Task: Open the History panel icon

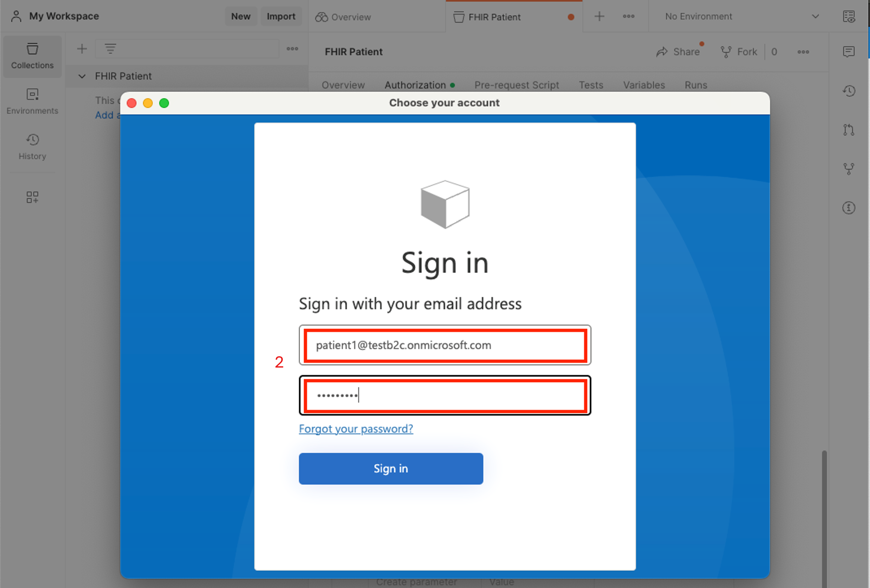Action: coord(32,146)
